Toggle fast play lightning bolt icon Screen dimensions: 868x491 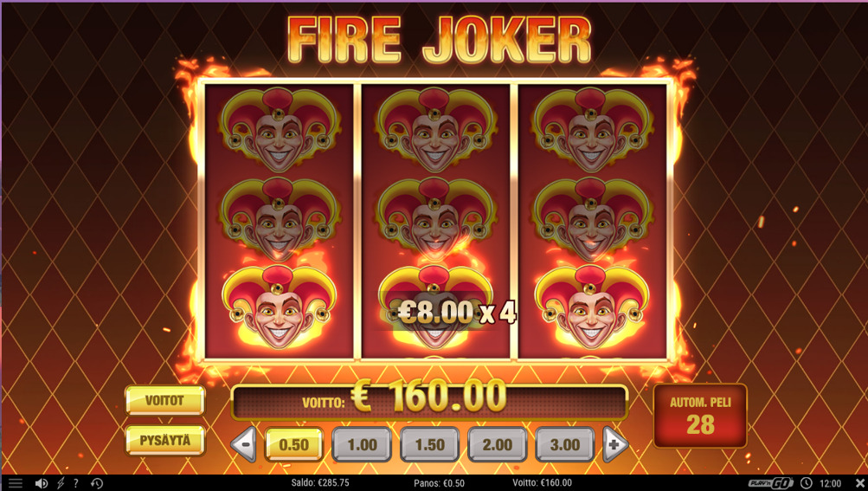click(x=61, y=483)
